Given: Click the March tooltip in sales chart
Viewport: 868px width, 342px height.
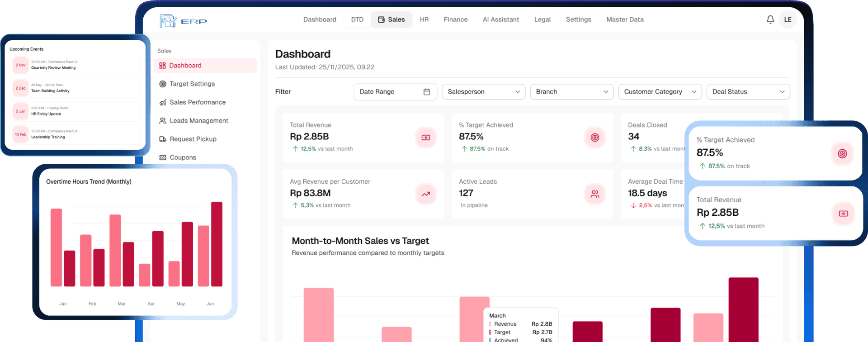Looking at the screenshot, I should 521,326.
